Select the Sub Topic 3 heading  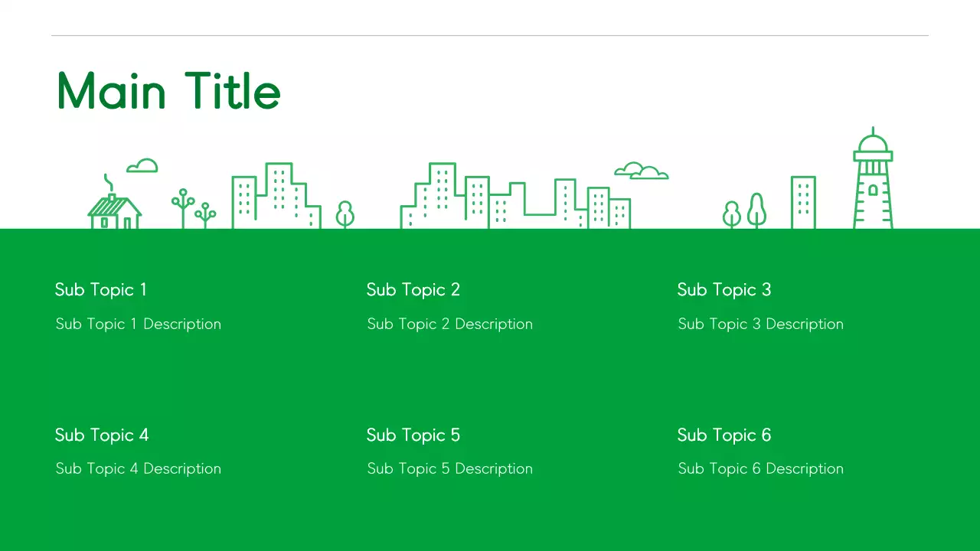tap(724, 289)
